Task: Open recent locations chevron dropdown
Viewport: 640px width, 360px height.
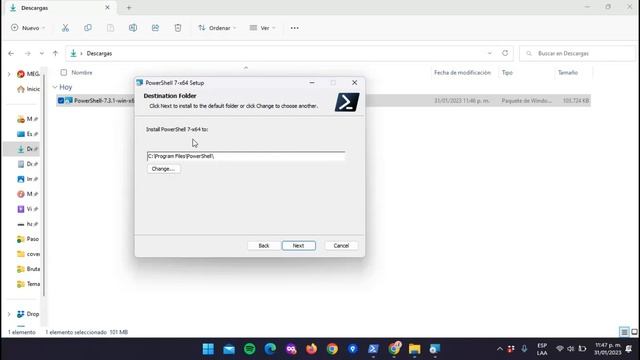Action: point(42,53)
